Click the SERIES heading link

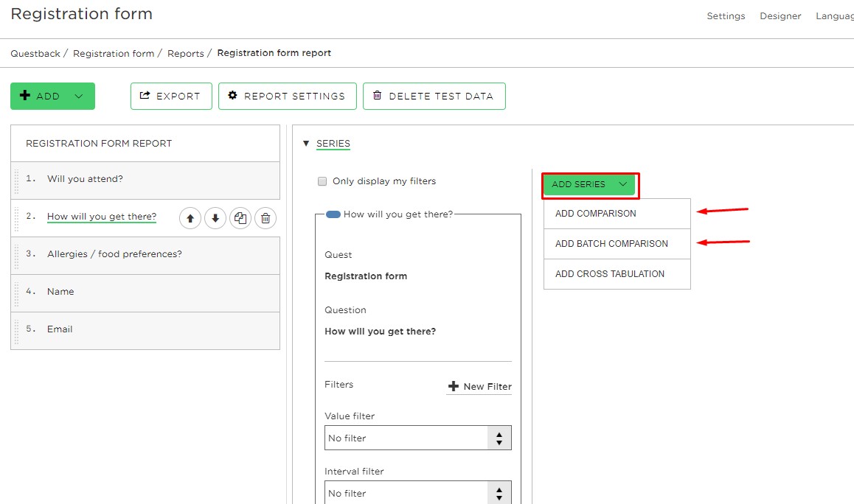pyautogui.click(x=333, y=143)
